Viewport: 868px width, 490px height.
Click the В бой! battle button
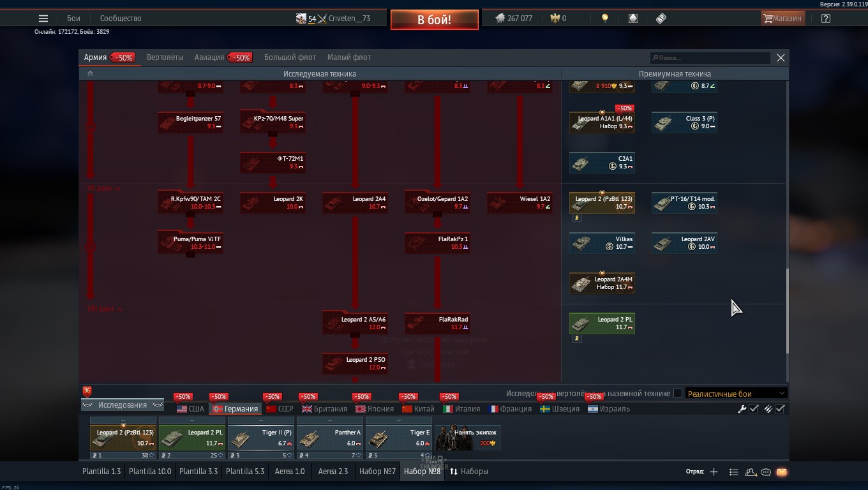click(435, 20)
